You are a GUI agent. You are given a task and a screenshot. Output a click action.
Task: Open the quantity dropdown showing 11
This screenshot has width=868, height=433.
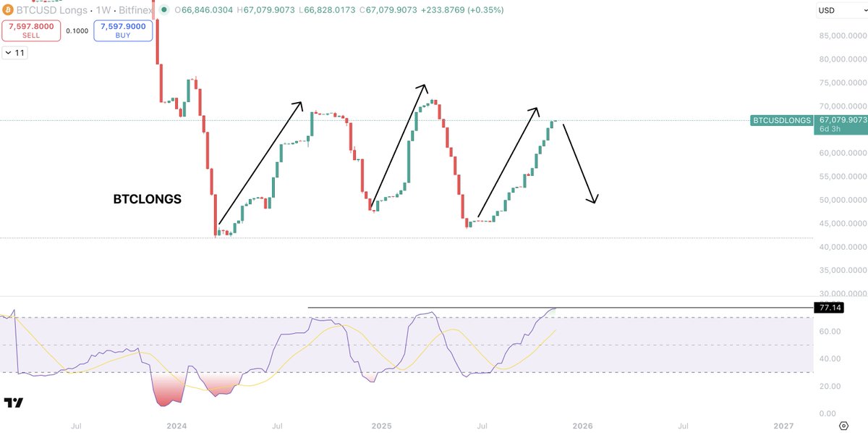click(x=14, y=53)
